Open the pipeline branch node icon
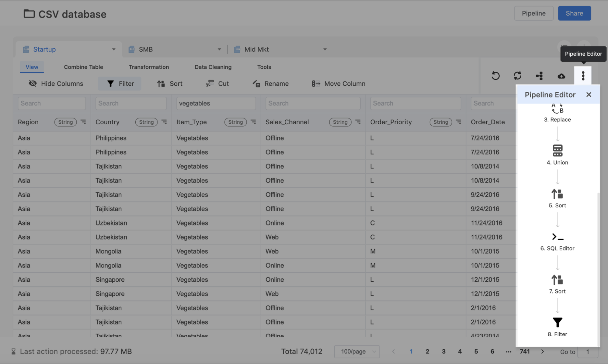 pyautogui.click(x=539, y=76)
